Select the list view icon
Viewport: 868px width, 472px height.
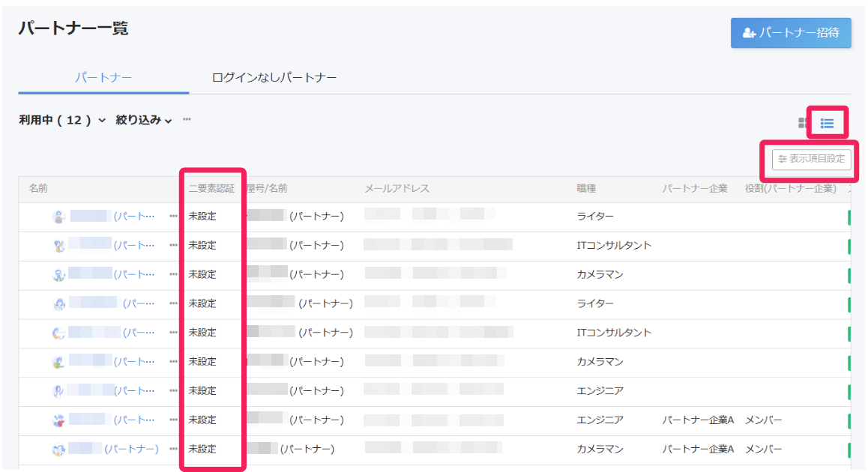click(x=827, y=124)
